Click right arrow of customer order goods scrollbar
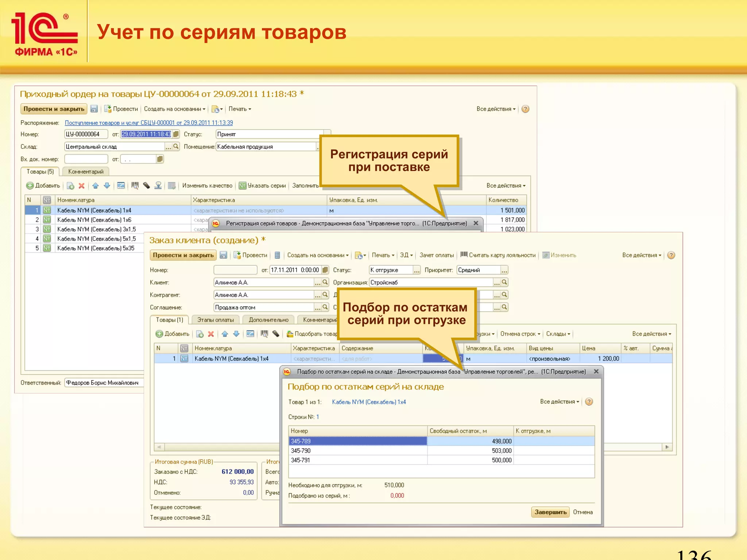 [667, 447]
